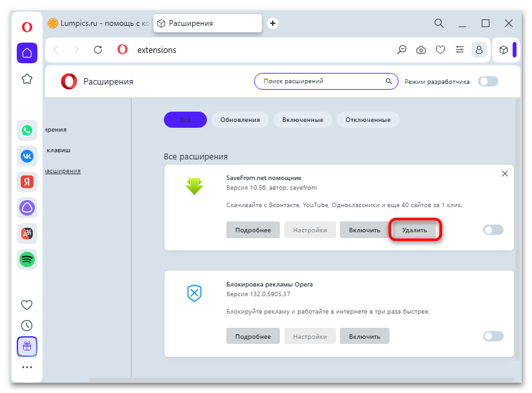
Task: Show the Включенные extensions filter
Action: pyautogui.click(x=302, y=119)
